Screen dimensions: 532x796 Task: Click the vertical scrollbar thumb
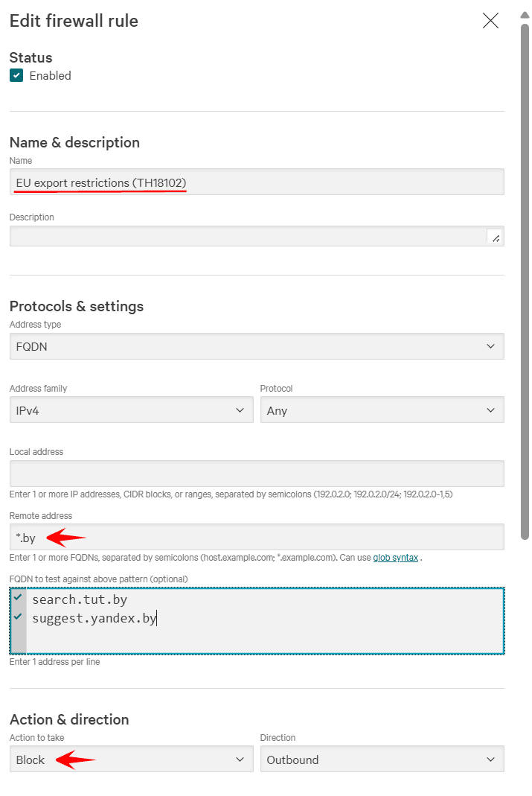525,283
